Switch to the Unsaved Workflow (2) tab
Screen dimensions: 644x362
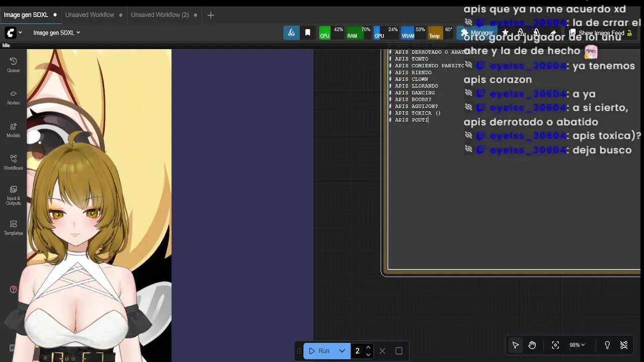coord(159,15)
